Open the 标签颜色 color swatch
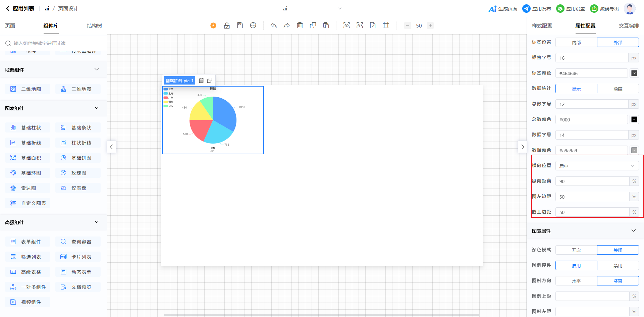The width and height of the screenshot is (644, 317). point(634,73)
